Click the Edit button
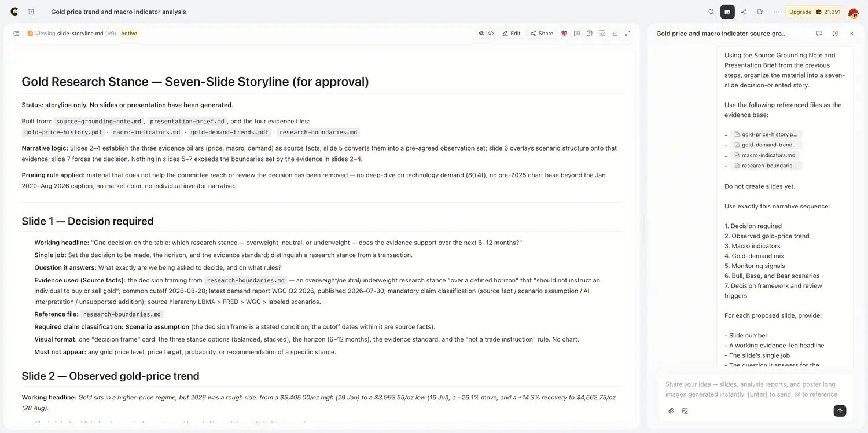This screenshot has height=433, width=868. (x=512, y=34)
